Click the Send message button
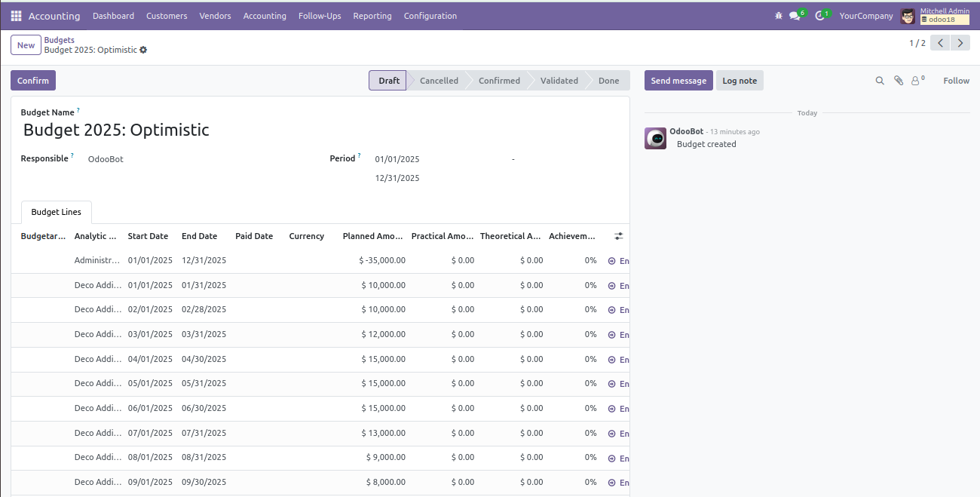Image resolution: width=980 pixels, height=497 pixels. pyautogui.click(x=678, y=81)
